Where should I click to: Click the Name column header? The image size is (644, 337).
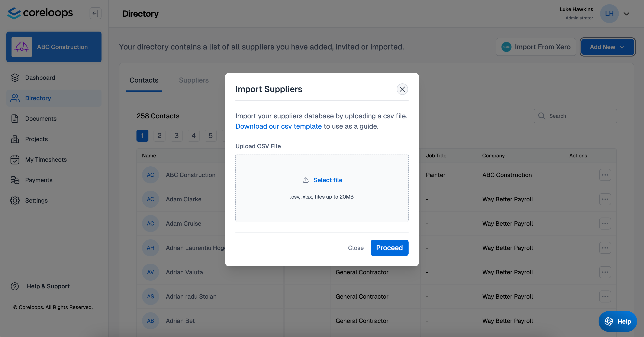tap(149, 155)
